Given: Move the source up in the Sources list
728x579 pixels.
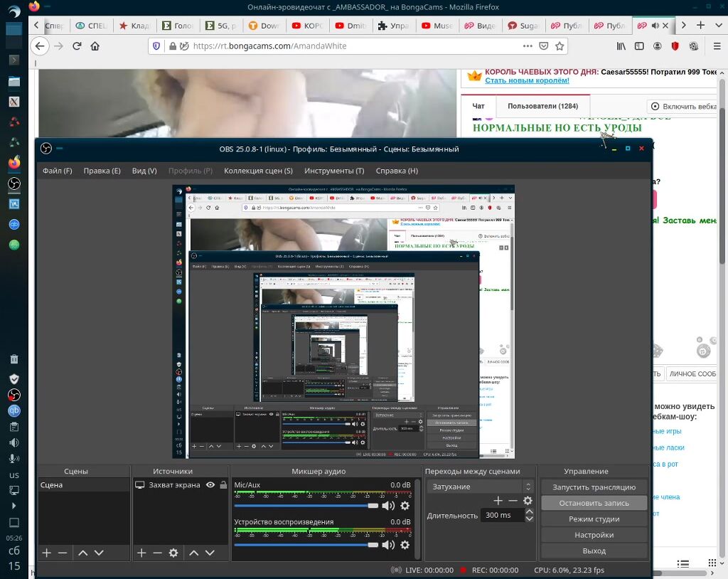Looking at the screenshot, I should 193,553.
